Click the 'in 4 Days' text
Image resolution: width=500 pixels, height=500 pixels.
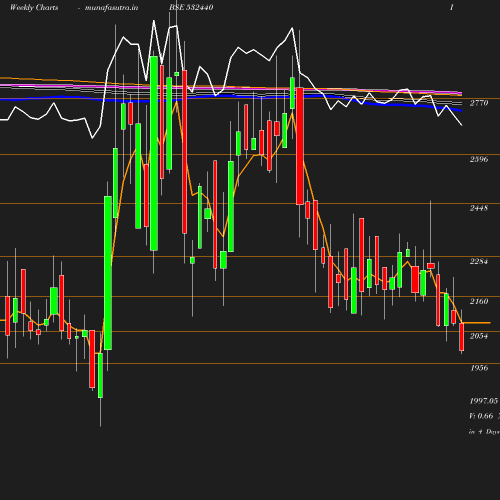484,432
